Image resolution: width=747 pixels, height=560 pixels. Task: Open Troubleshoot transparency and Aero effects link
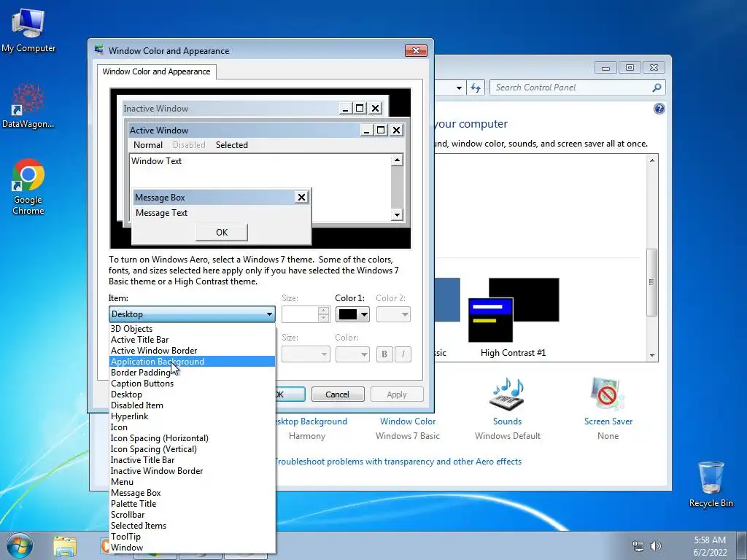398,462
